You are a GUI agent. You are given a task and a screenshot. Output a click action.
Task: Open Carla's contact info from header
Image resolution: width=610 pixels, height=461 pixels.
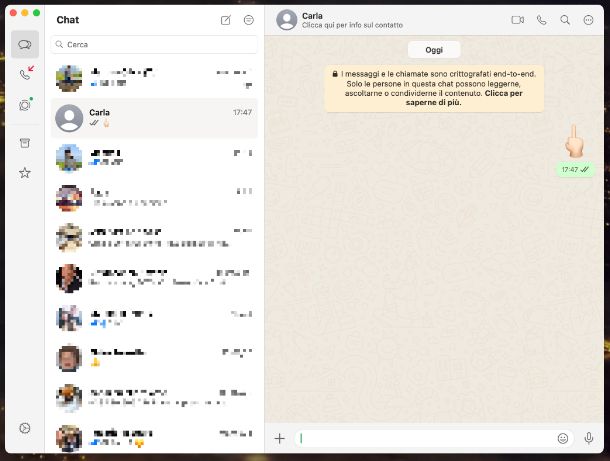click(x=340, y=20)
